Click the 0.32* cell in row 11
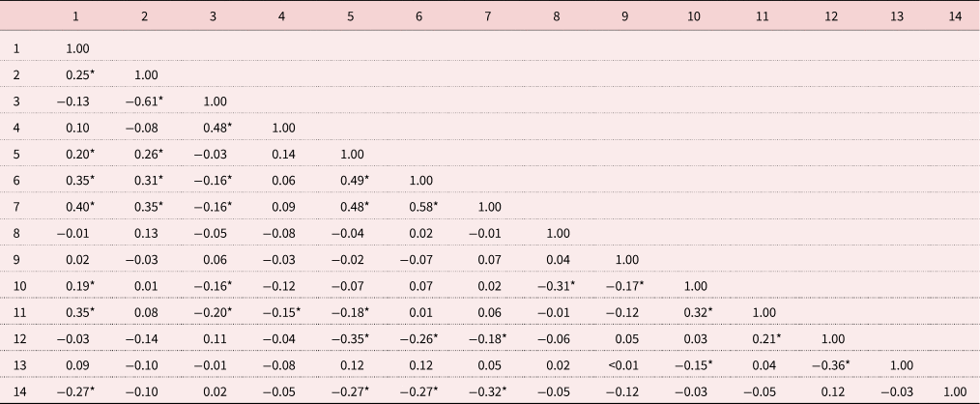The image size is (980, 404). click(x=696, y=313)
